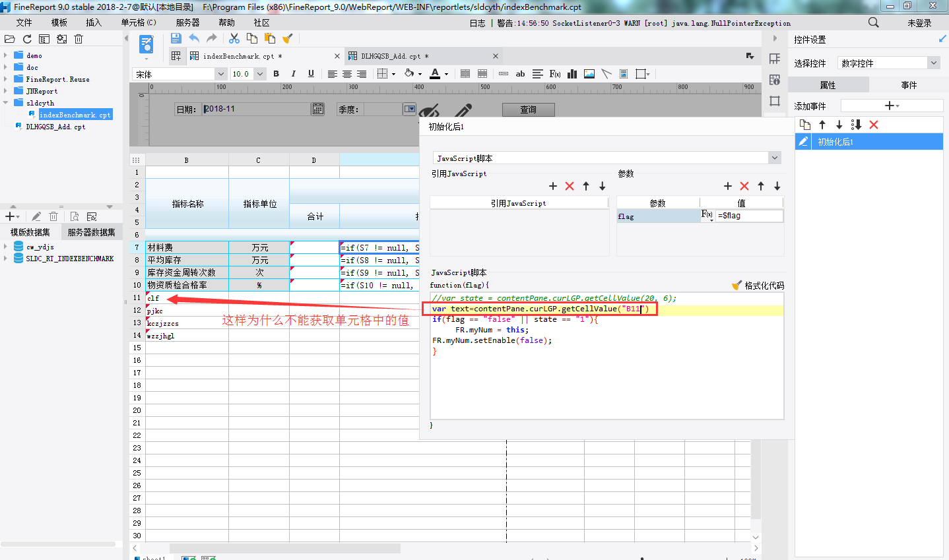The width and height of the screenshot is (949, 560).
Task: Click the edit dataset pencil icon
Action: 36,216
